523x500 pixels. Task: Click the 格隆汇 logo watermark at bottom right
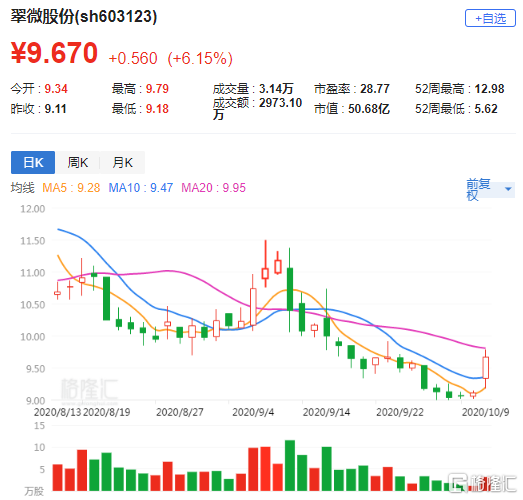pos(482,483)
